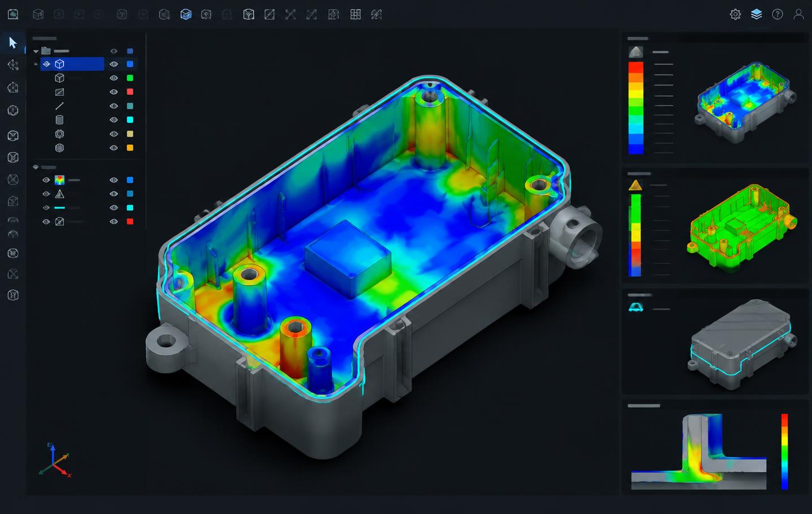Screen dimensions: 812x514
Task: Select the grid layout toolbar icon
Action: point(355,15)
